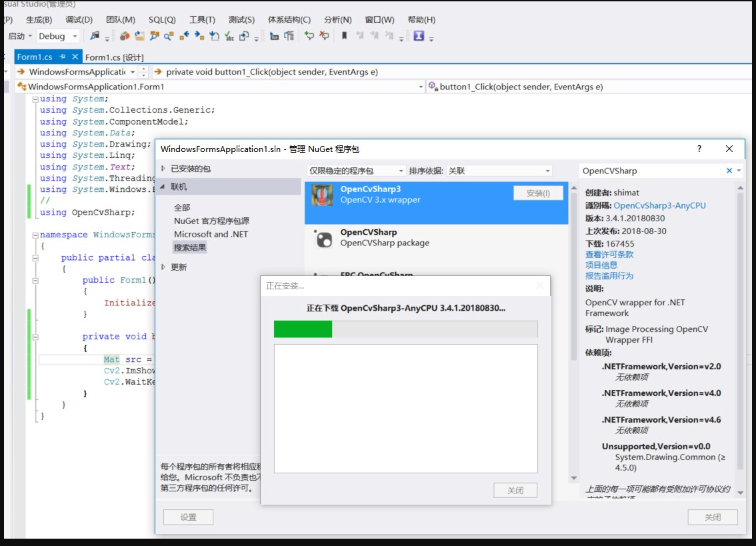This screenshot has width=756, height=546.
Task: Click 关闭 in the 正在安装 dialog
Action: [515, 491]
